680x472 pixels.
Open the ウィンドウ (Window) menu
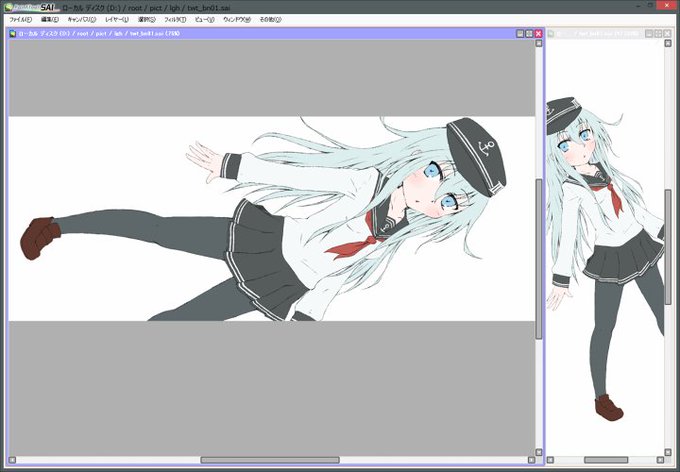pos(237,20)
